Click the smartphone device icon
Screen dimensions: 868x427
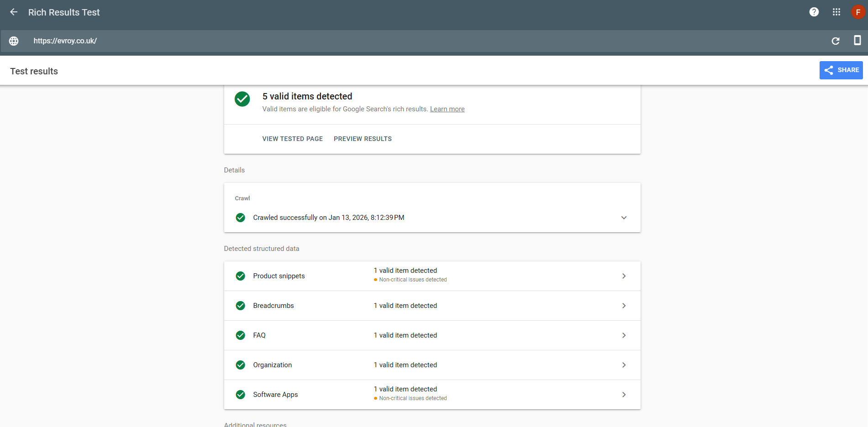tap(857, 41)
